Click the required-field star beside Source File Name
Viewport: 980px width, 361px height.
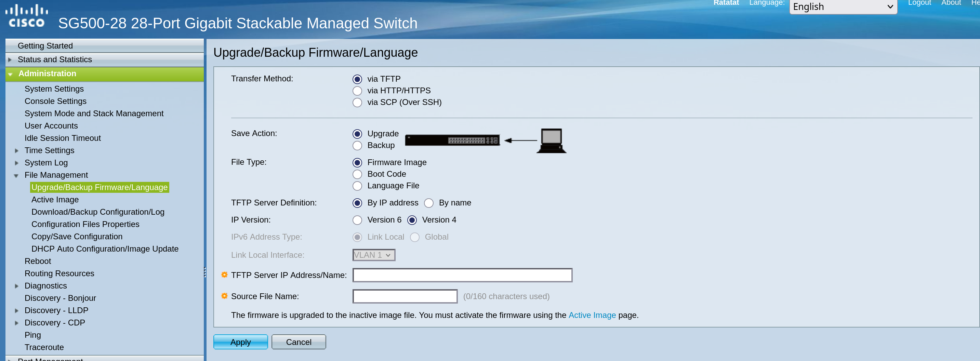(224, 296)
